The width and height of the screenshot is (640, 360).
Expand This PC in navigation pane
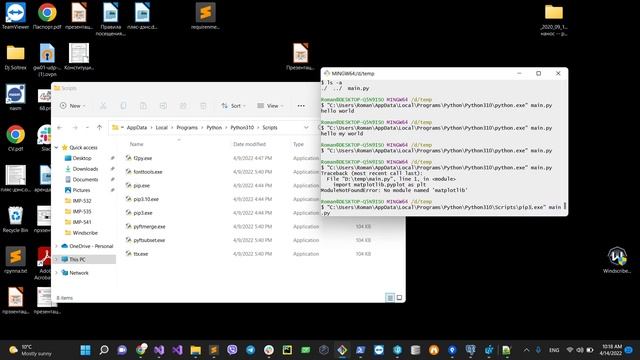coord(57,259)
